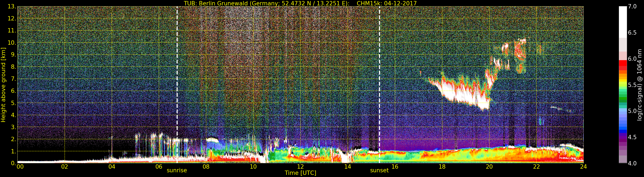Click the sunset dashed vertical line

pos(379,75)
